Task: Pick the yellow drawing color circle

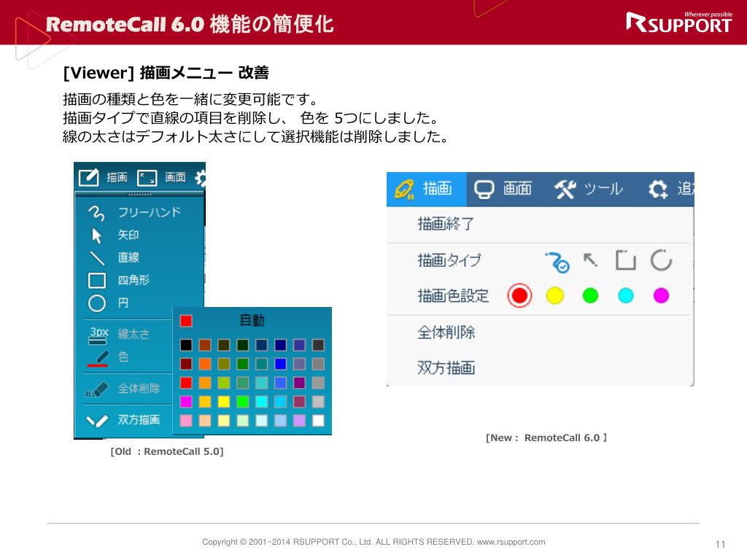Action: pos(555,296)
